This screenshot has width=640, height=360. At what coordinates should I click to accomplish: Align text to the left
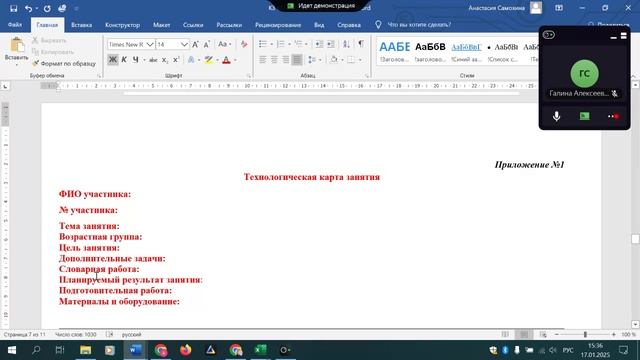[x=263, y=60]
